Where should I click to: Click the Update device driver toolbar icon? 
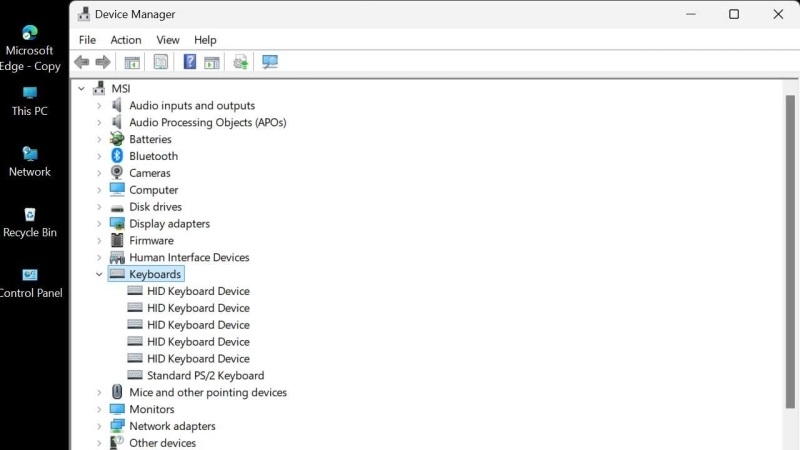click(x=240, y=62)
